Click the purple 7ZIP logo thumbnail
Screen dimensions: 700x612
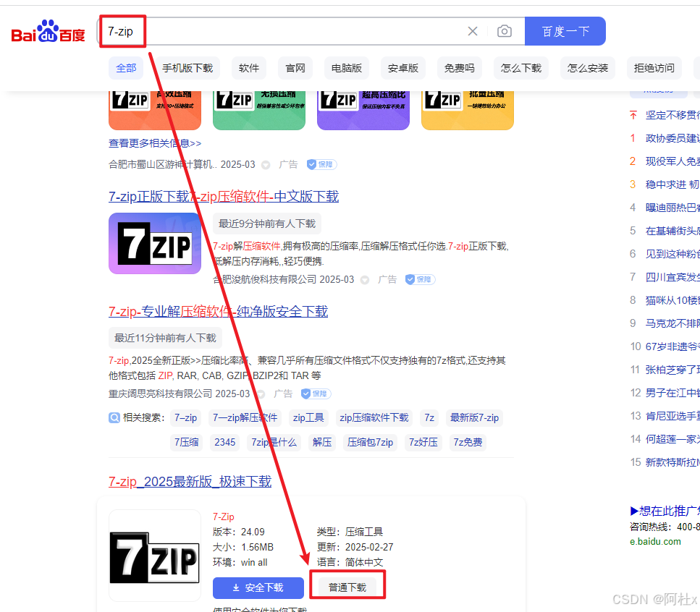pyautogui.click(x=155, y=244)
